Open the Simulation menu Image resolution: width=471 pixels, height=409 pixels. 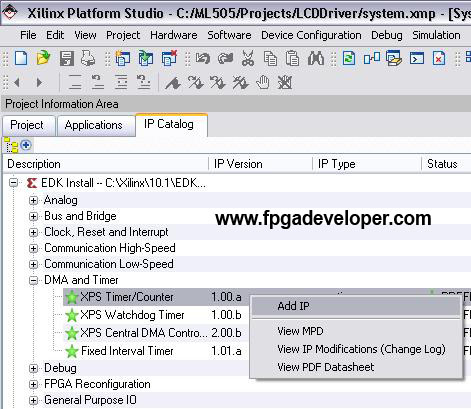(436, 35)
